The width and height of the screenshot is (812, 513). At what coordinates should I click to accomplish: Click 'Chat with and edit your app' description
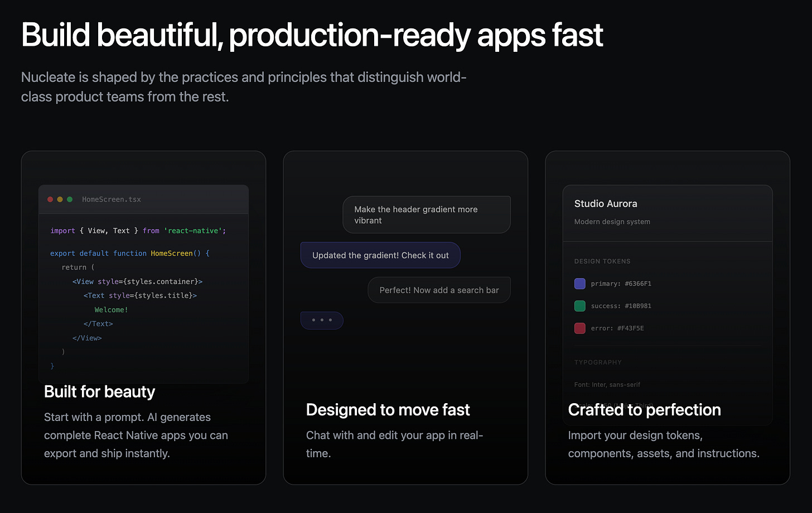click(x=395, y=444)
